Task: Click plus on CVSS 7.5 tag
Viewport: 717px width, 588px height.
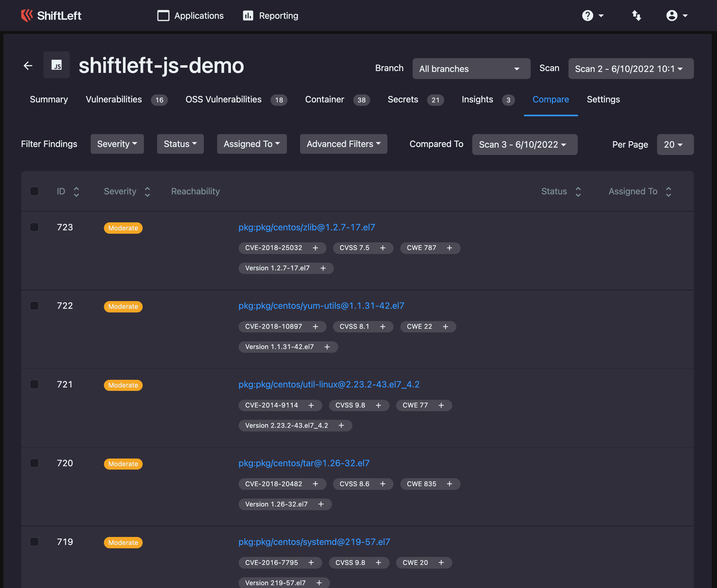Action: pyautogui.click(x=383, y=248)
